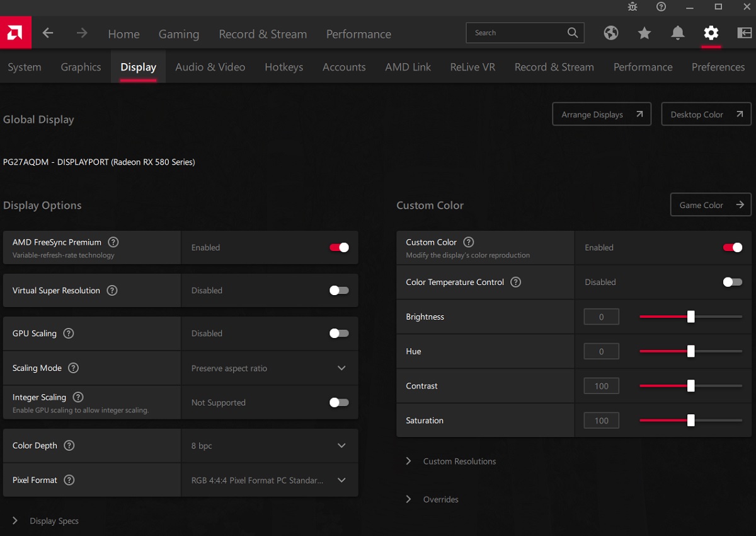Show help for Custom Color

click(x=469, y=242)
